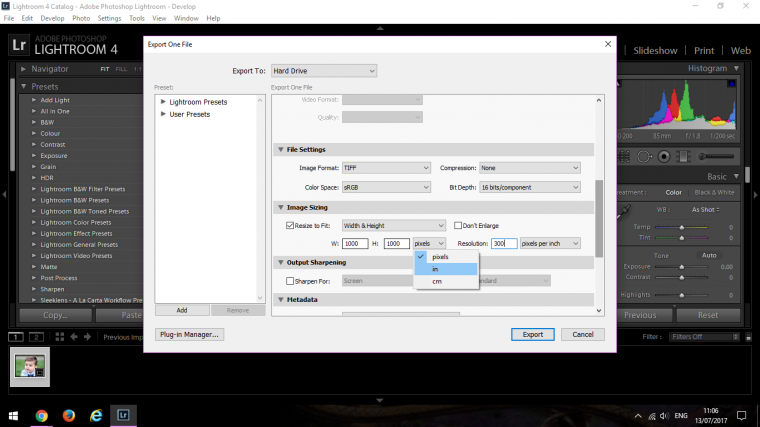Adjust the Contrast slider

[x=681, y=277]
